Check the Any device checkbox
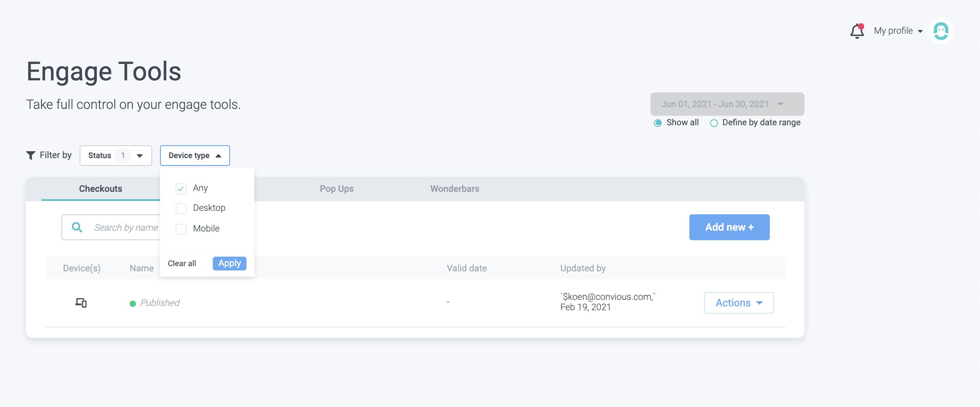This screenshot has width=980, height=407. [x=181, y=188]
